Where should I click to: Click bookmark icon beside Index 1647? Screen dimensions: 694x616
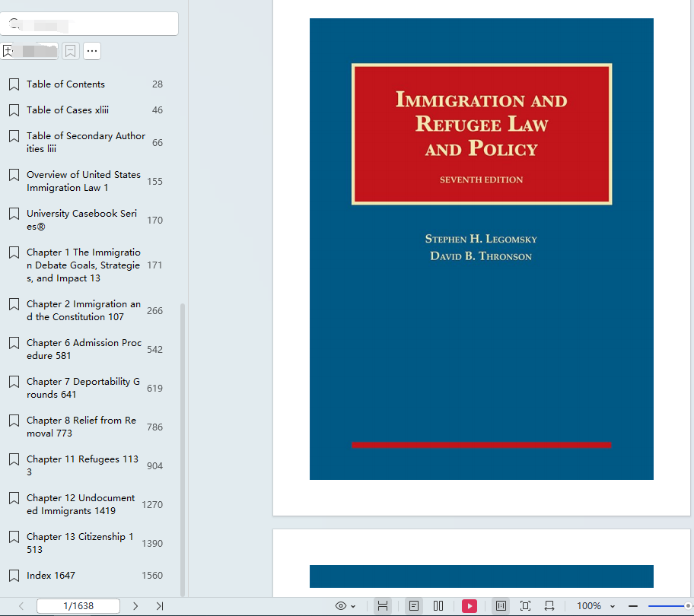(14, 576)
